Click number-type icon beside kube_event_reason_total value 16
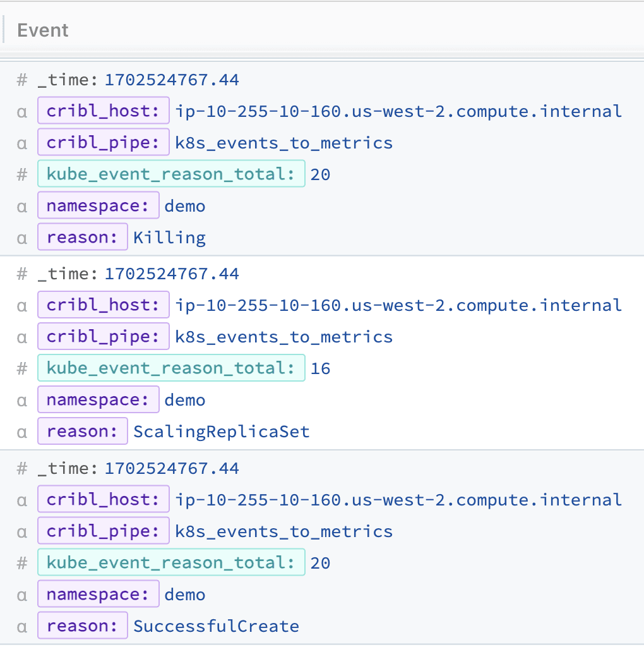This screenshot has height=647, width=644. pos(22,368)
